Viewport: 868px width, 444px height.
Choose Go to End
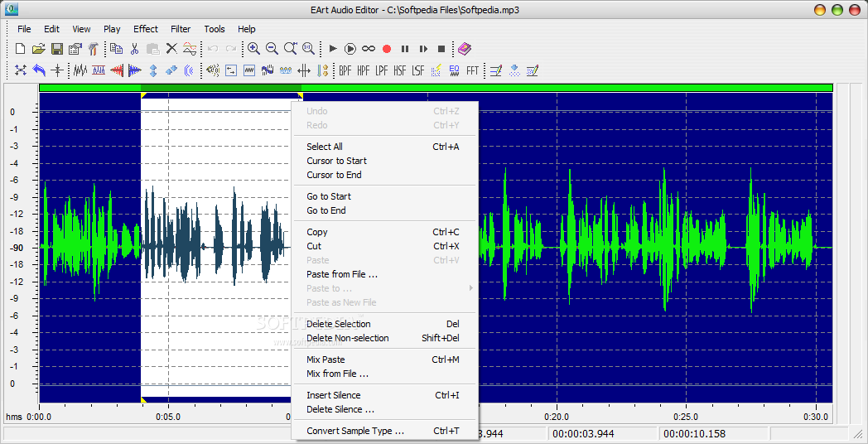384,210
